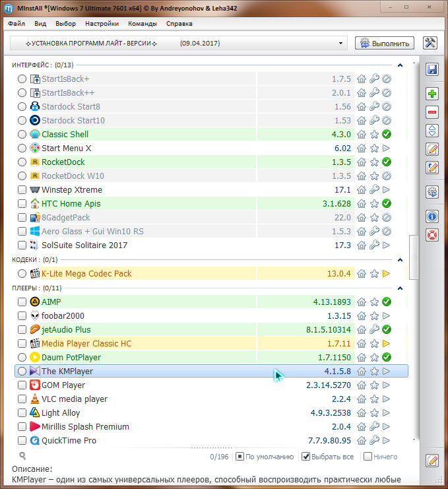Click the play arrow in Start Menu X row
The image size is (448, 489).
coord(386,148)
